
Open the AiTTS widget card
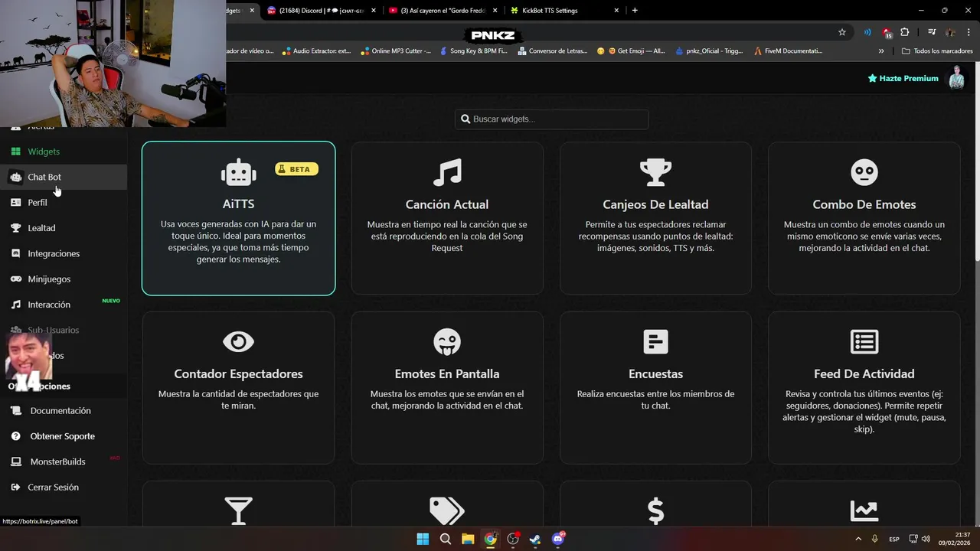click(238, 218)
